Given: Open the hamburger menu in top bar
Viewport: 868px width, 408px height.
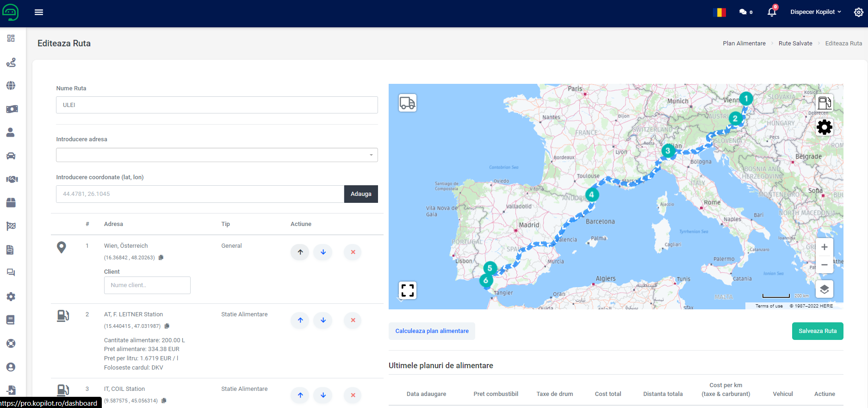Looking at the screenshot, I should [39, 12].
